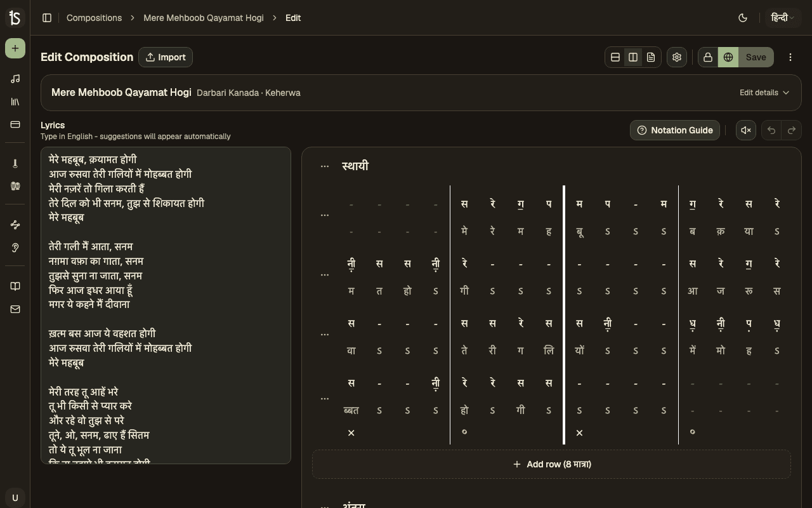The image size is (812, 508).
Task: Expand the Edit details section
Action: tap(764, 93)
